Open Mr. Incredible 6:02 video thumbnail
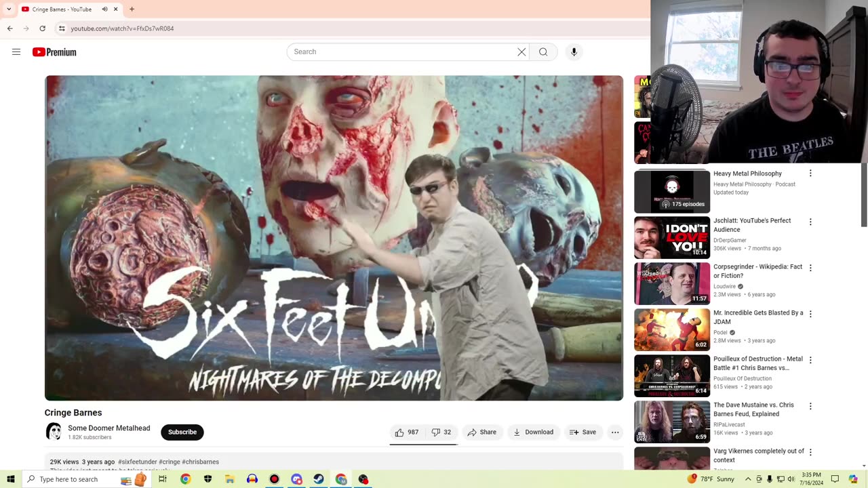Viewport: 868px width, 488px height. [x=672, y=330]
